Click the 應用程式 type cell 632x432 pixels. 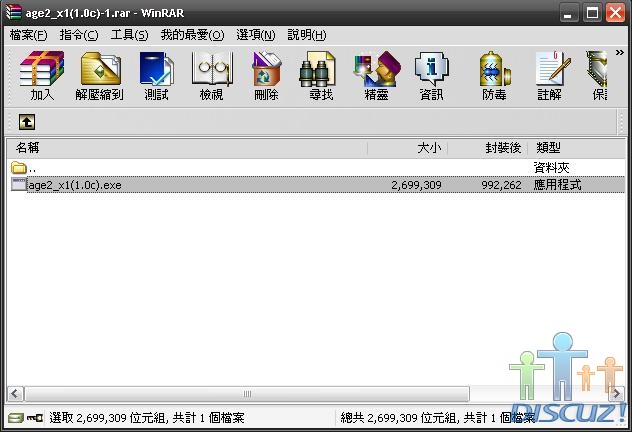557,185
